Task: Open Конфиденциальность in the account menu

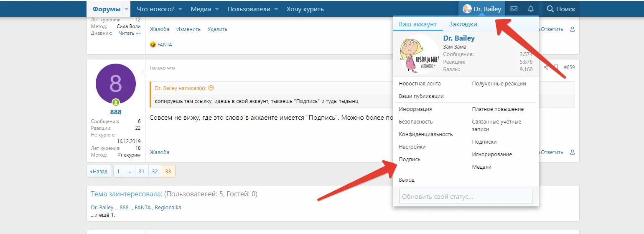Action: [x=426, y=134]
